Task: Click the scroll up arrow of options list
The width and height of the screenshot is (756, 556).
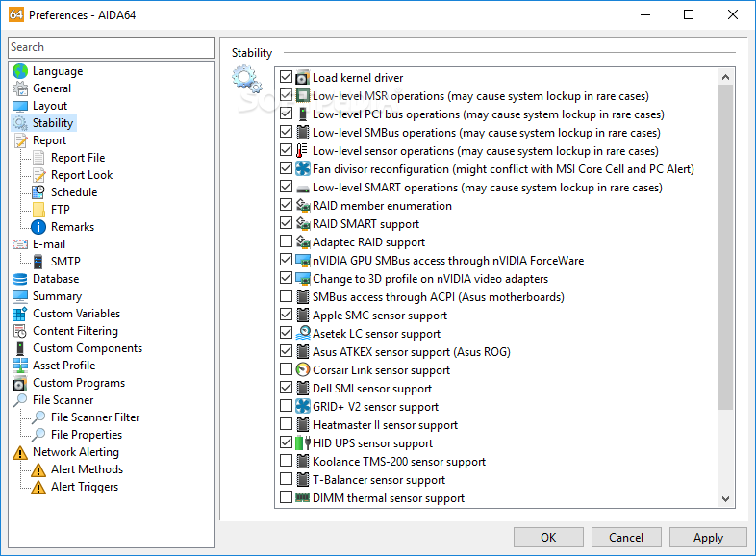Action: 725,77
